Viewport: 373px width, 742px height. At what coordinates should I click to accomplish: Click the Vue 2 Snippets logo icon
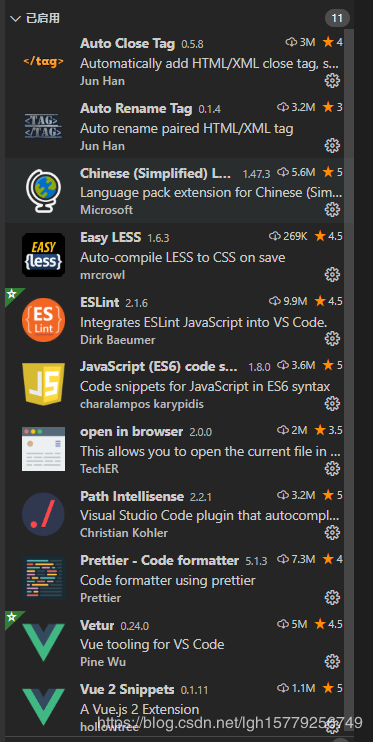point(43,707)
